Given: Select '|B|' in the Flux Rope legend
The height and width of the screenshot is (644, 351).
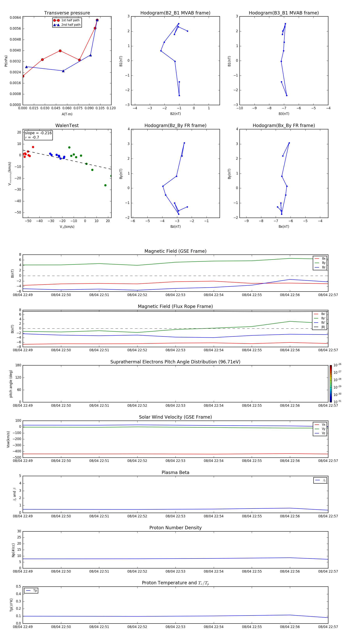Looking at the screenshot, I should point(320,327).
